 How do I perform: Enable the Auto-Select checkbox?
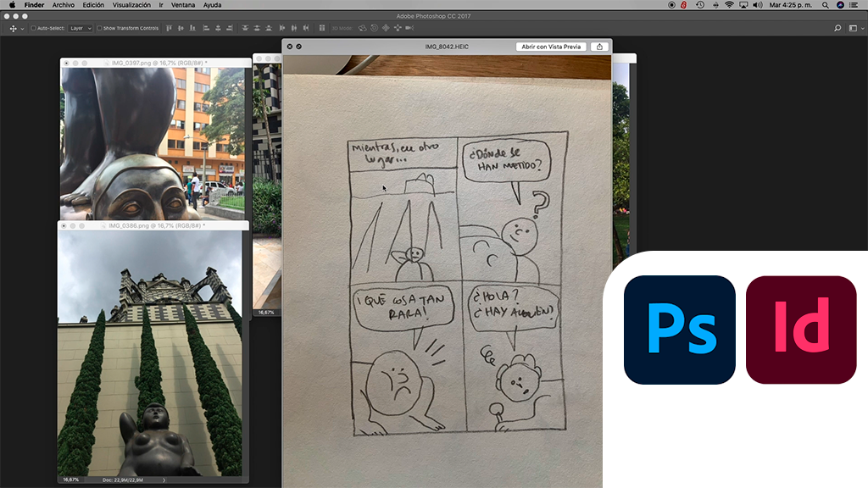click(x=33, y=28)
